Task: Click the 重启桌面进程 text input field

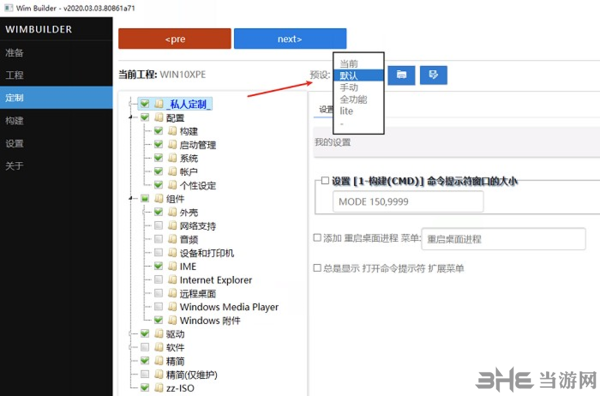Action: pyautogui.click(x=504, y=239)
